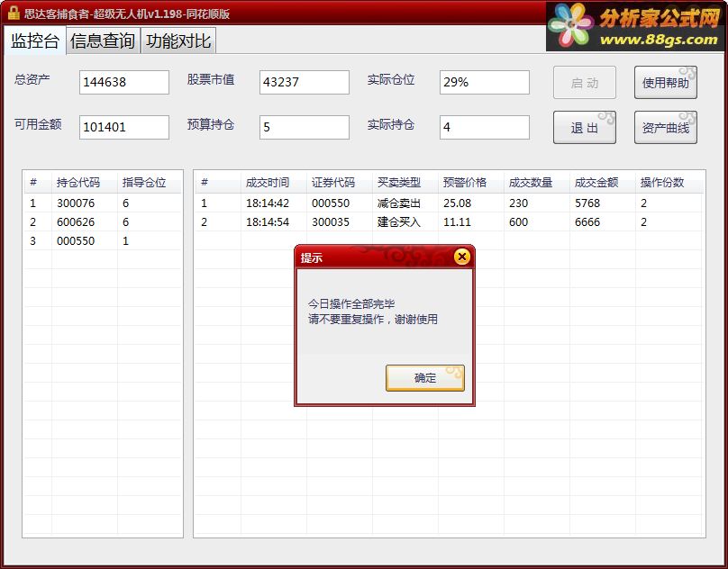Click the 分析家公式网 logo banner
The width and height of the screenshot is (728, 569).
pos(635,26)
